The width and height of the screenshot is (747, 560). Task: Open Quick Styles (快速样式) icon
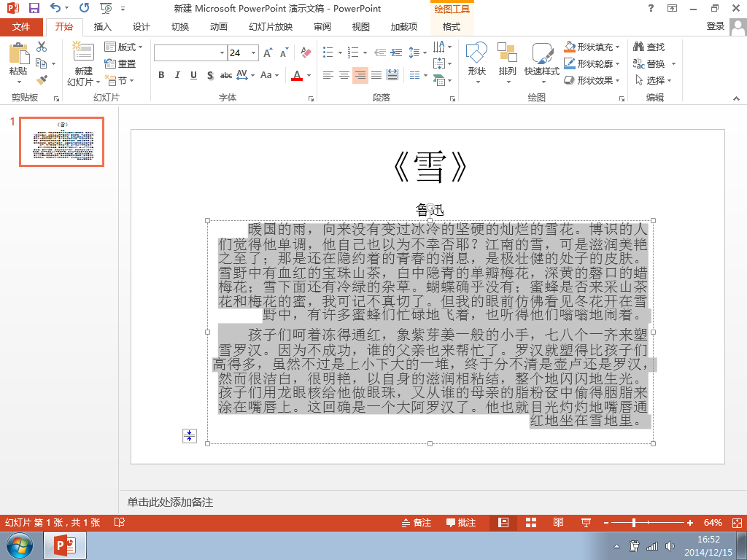(542, 52)
